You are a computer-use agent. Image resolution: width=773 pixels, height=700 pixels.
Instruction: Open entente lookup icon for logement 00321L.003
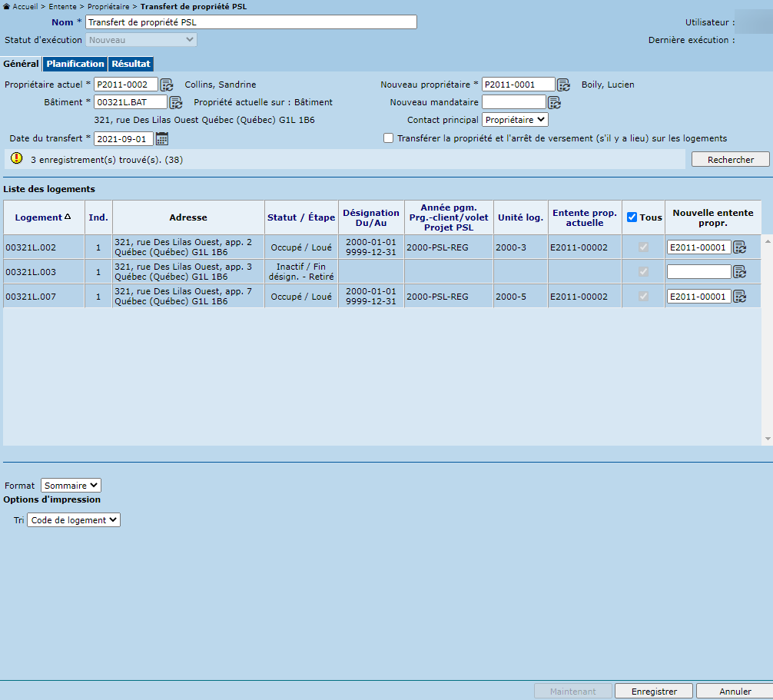tap(739, 272)
